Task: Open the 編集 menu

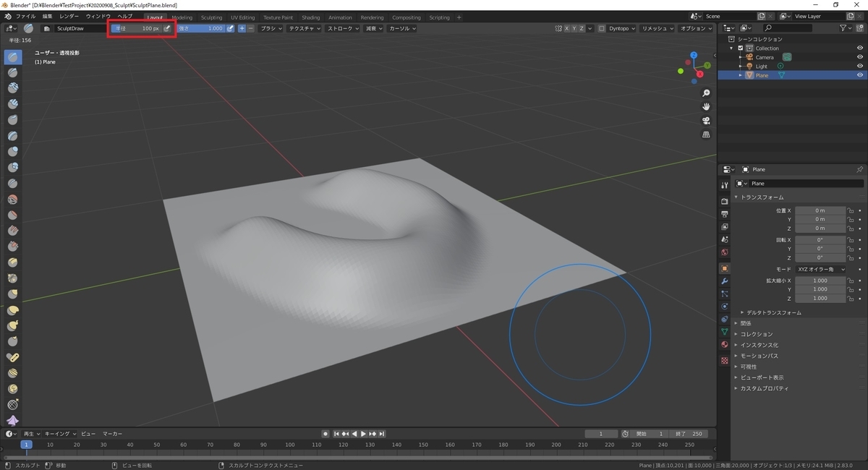Action: (47, 16)
